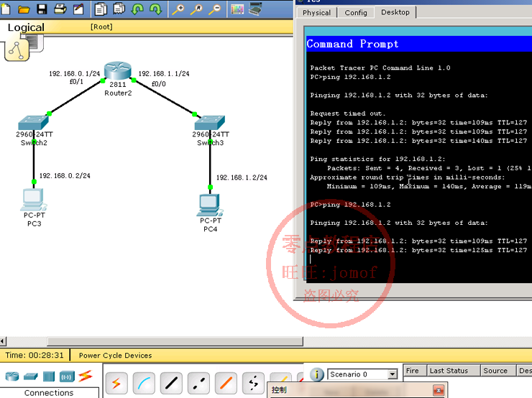Image resolution: width=532 pixels, height=398 pixels.
Task: Pick the automatic connection type
Action: point(116,383)
